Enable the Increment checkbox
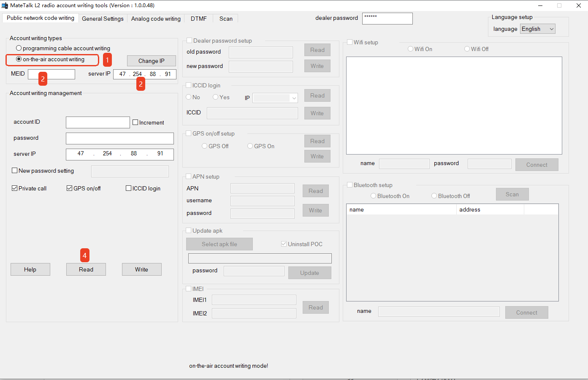The width and height of the screenshot is (588, 380). click(x=135, y=122)
